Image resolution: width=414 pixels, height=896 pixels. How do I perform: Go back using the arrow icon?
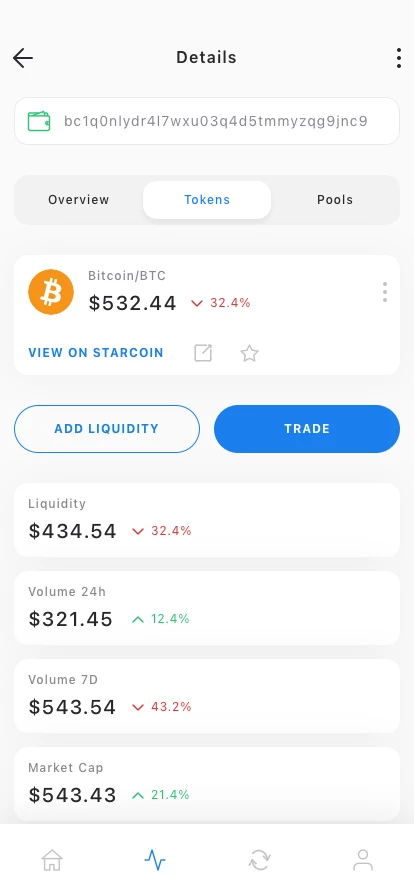[x=23, y=58]
